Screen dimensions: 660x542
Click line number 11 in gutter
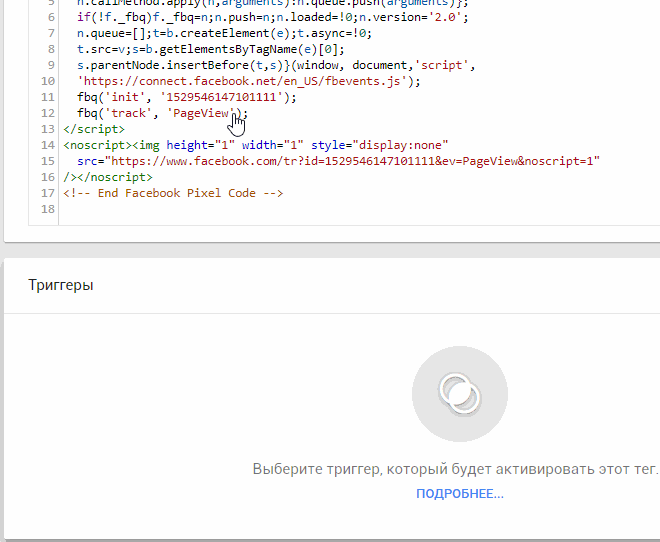[x=48, y=97]
